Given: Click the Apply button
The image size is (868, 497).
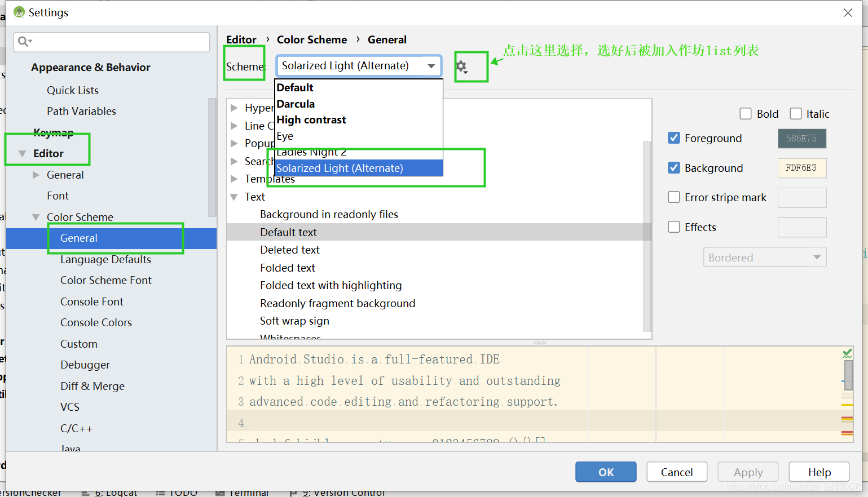Looking at the screenshot, I should coord(748,472).
